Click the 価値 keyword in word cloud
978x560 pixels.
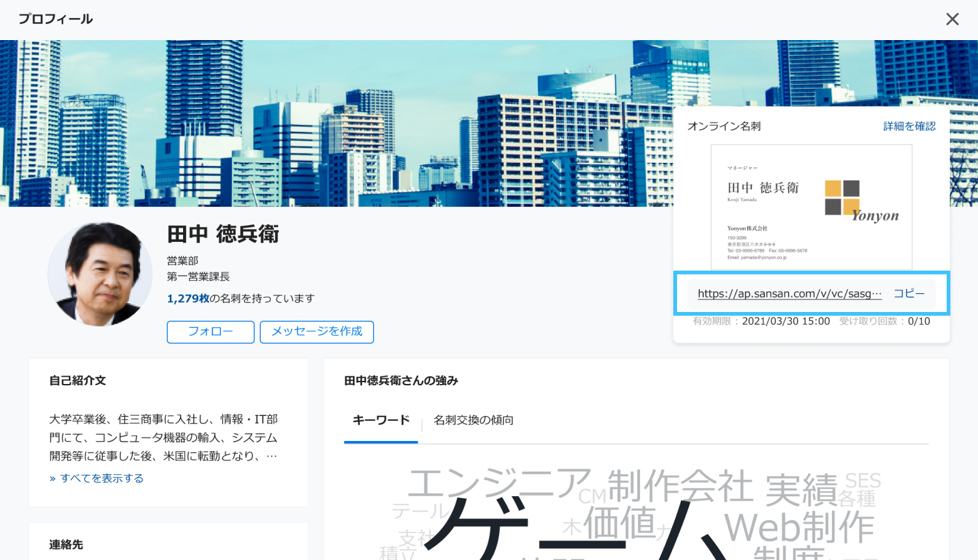[620, 523]
